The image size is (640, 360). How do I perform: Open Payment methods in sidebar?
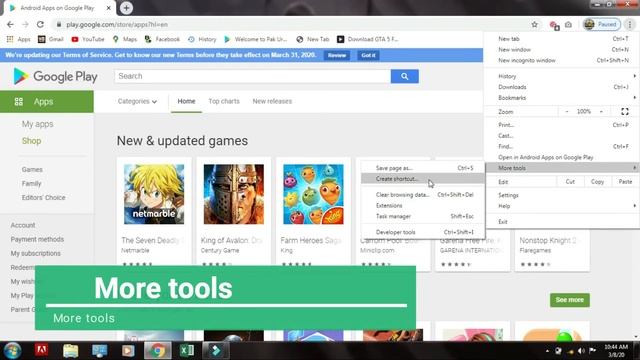[x=37, y=239]
